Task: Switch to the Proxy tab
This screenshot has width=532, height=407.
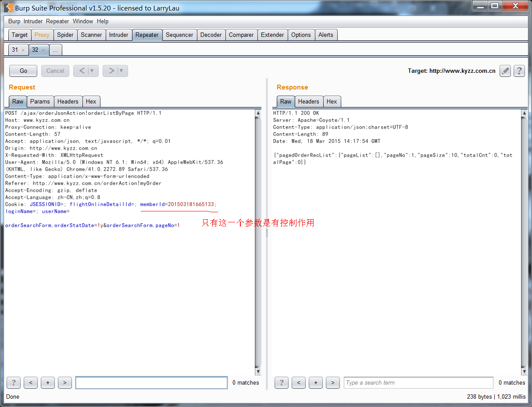Action: (x=42, y=35)
